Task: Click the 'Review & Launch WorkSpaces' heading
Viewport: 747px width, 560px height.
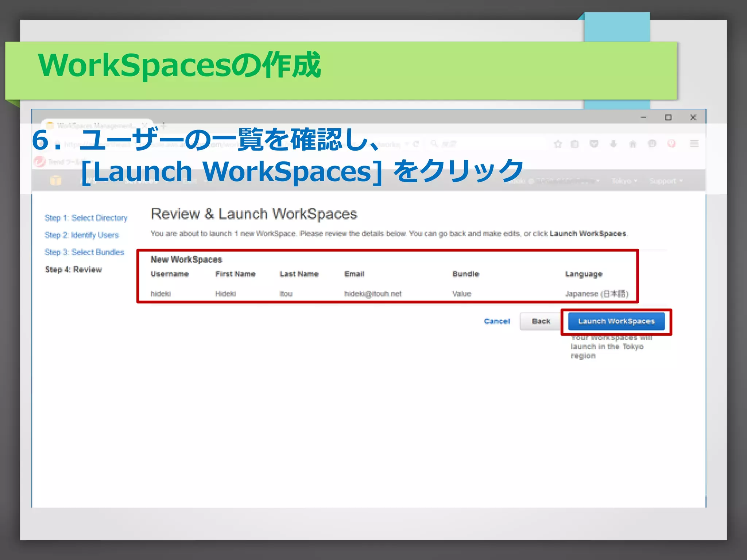Action: (x=254, y=214)
